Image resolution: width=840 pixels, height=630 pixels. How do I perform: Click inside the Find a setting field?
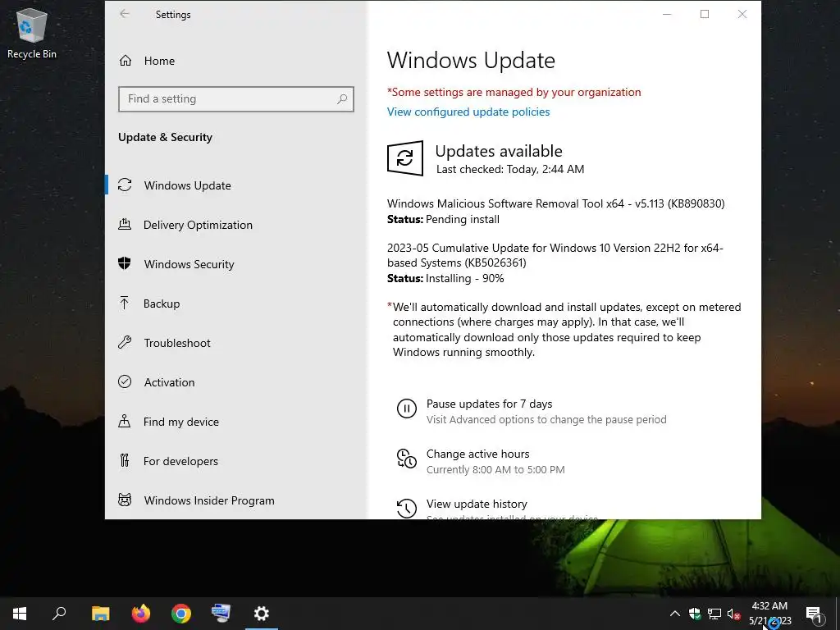[x=235, y=99]
